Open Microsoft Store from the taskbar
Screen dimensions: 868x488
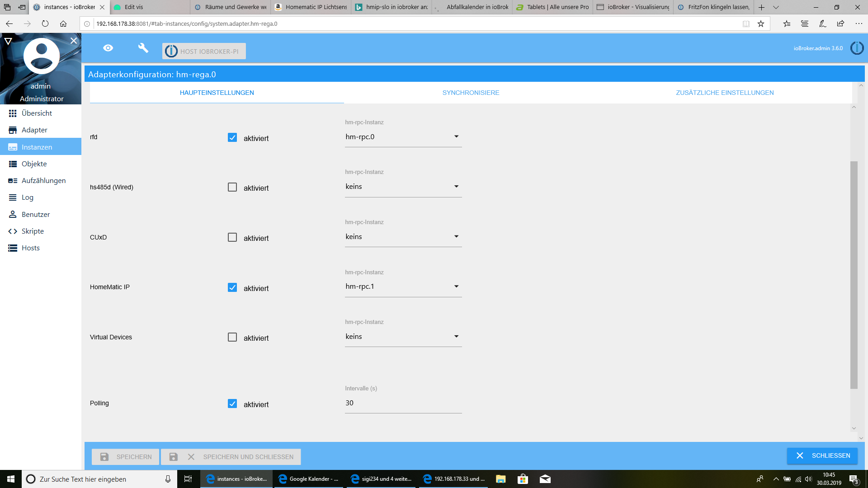[523, 479]
